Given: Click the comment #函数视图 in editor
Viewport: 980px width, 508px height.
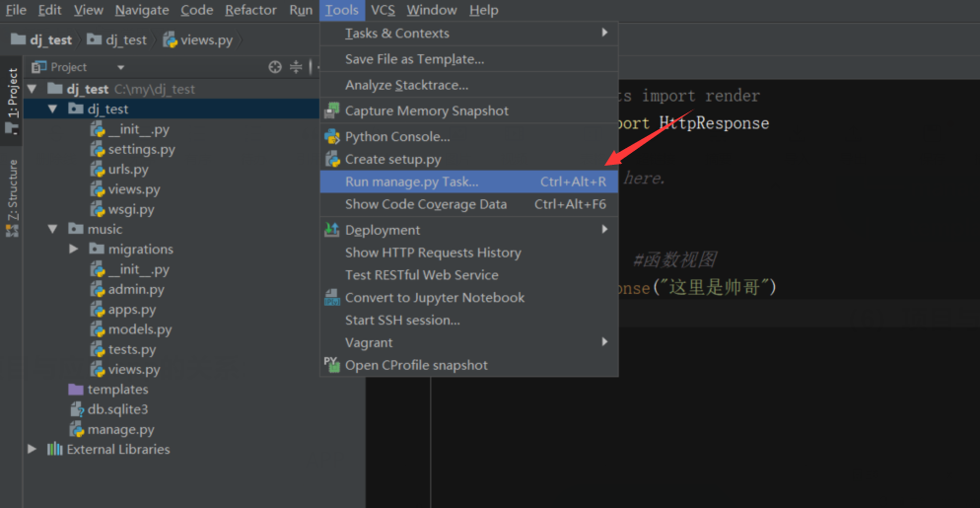Looking at the screenshot, I should [674, 259].
